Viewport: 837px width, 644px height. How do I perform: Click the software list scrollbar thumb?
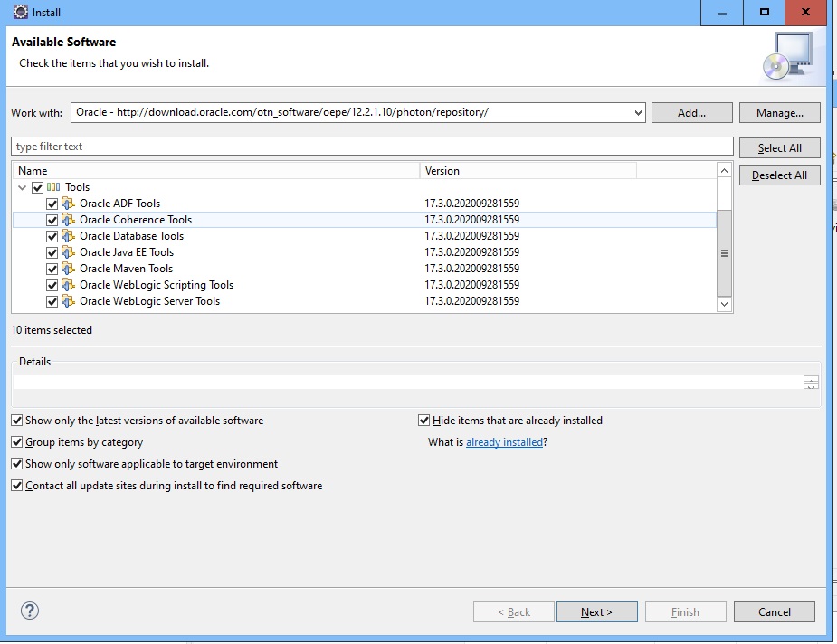point(724,253)
